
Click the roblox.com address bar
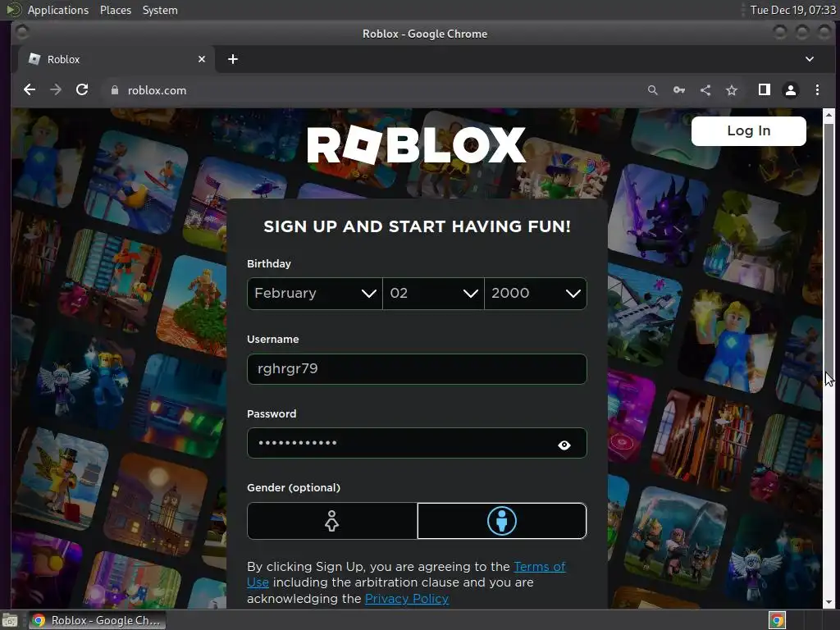(375, 90)
